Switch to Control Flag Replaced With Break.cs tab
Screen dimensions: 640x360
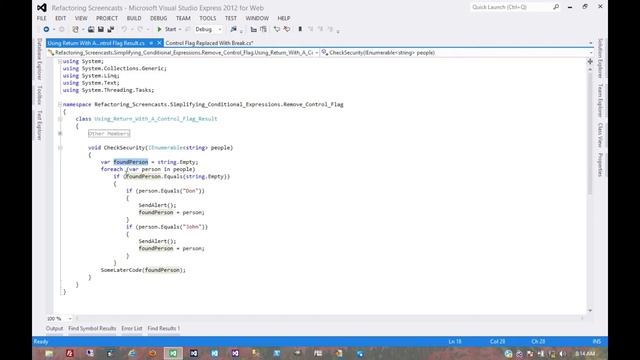[x=209, y=43]
